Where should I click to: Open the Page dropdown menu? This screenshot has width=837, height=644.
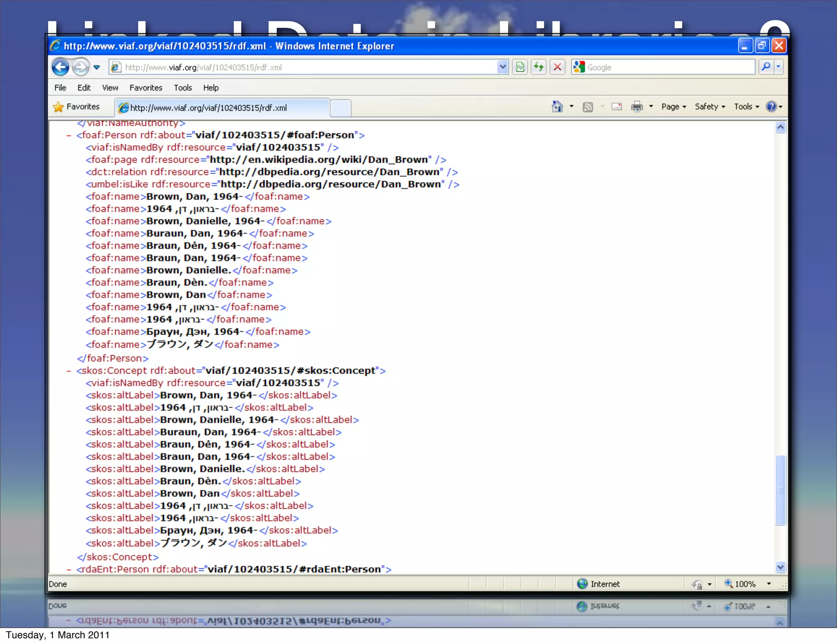pyautogui.click(x=674, y=107)
